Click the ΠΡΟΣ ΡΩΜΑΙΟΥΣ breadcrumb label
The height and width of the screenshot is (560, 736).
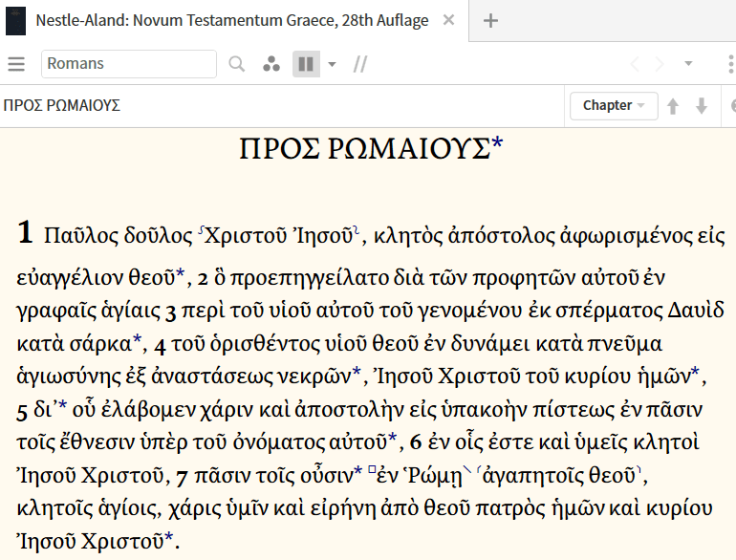click(62, 106)
